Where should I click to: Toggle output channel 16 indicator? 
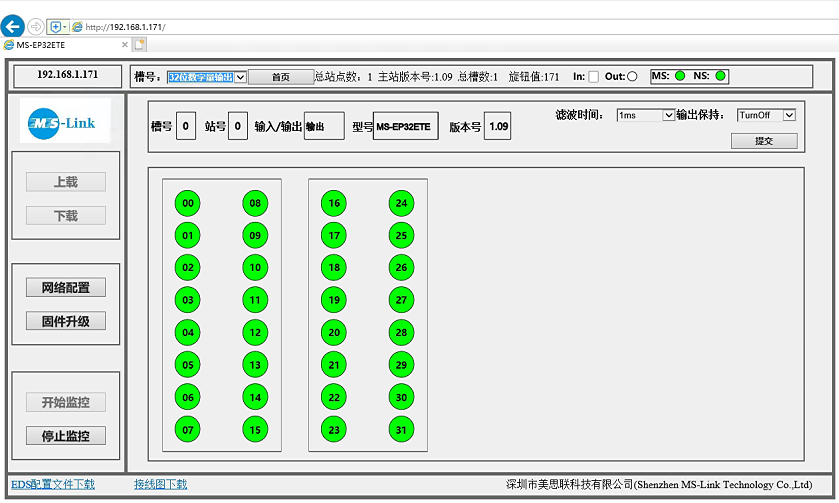coord(334,203)
